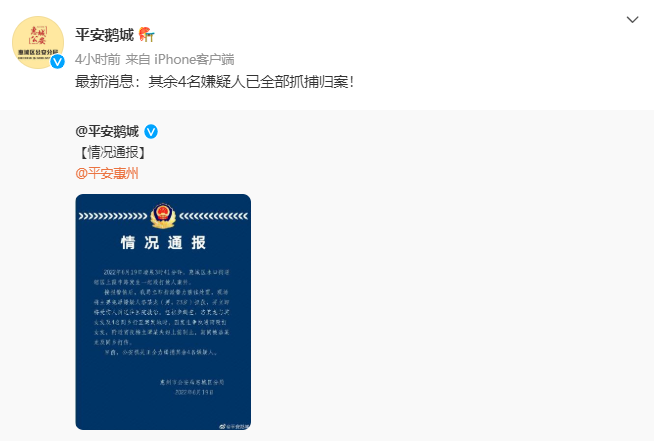The height and width of the screenshot is (441, 654).
Task: Click the 4小时前 timestamp
Action: [x=98, y=59]
